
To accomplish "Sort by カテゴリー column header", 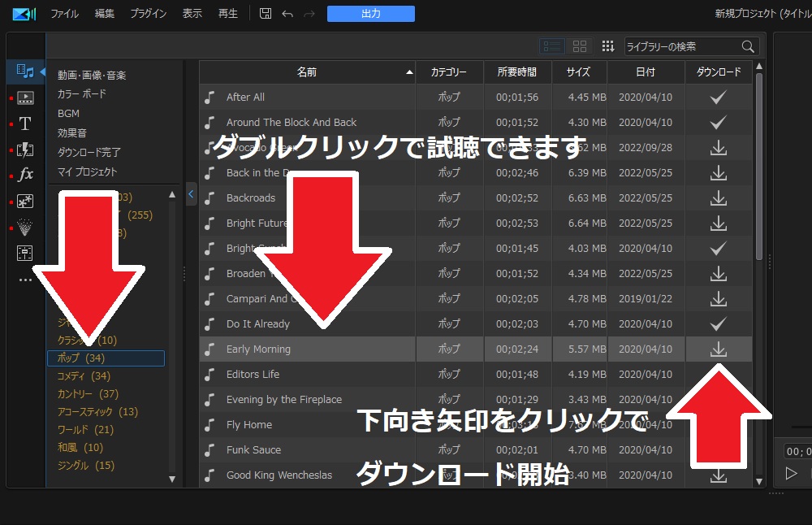I will coord(449,72).
